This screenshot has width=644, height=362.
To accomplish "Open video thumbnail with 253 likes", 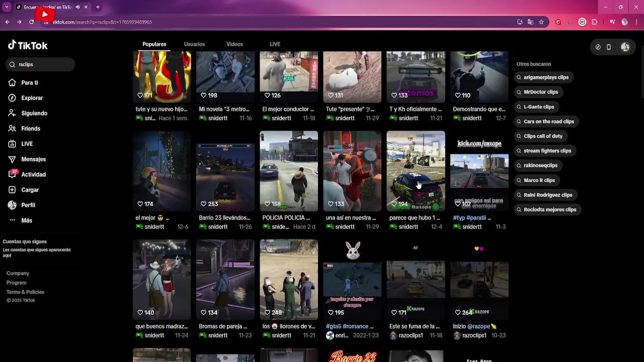I will [225, 171].
